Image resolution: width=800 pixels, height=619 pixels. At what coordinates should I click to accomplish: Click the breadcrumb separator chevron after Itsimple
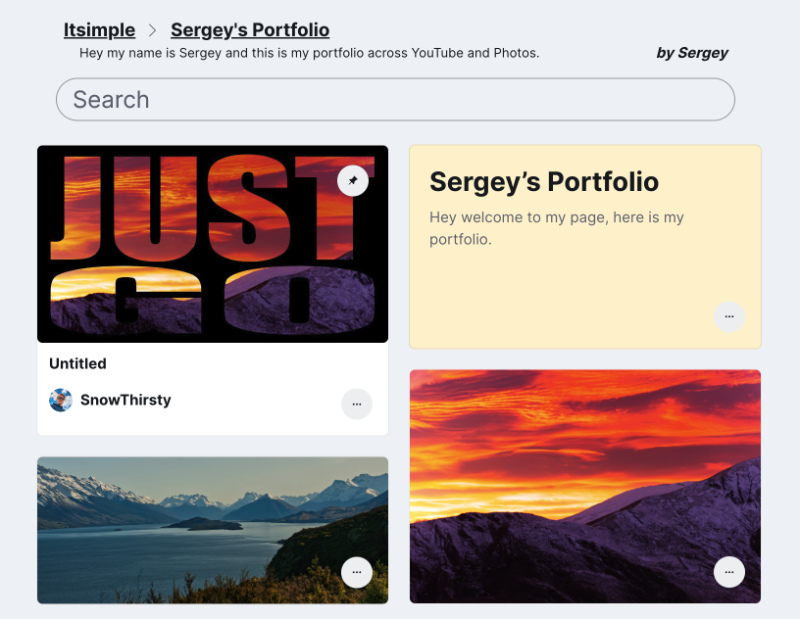click(x=151, y=30)
